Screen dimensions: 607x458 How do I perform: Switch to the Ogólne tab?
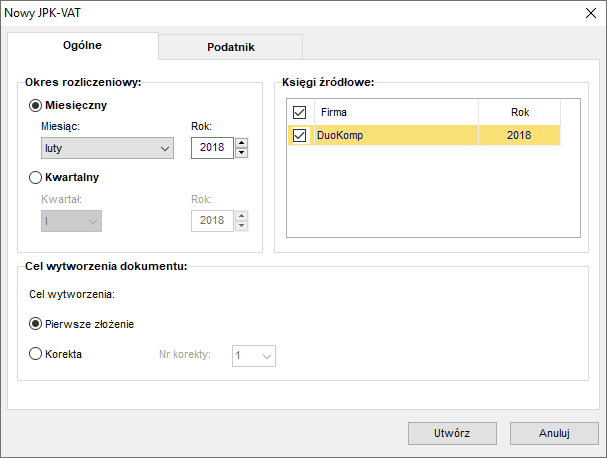point(82,45)
